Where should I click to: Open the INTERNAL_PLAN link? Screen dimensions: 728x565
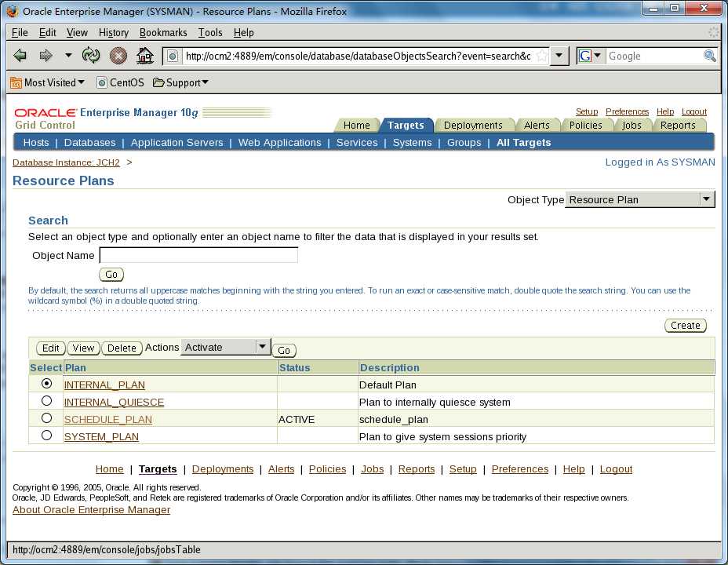coord(104,385)
